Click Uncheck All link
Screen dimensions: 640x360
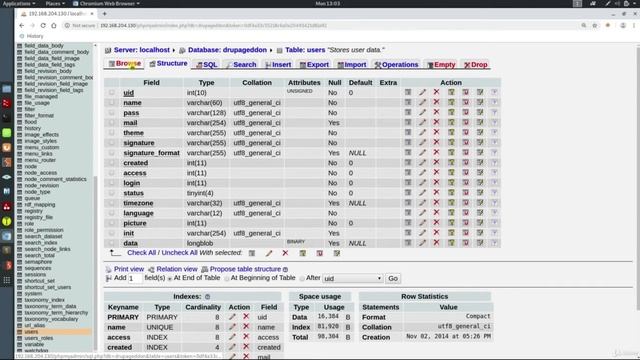(180, 253)
